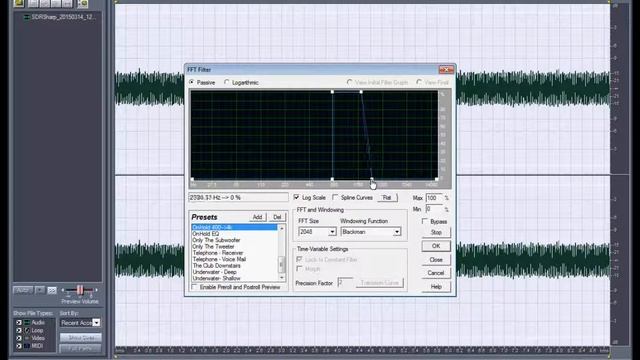Toggle Loop file type visibility
The width and height of the screenshot is (640, 360).
[19, 330]
